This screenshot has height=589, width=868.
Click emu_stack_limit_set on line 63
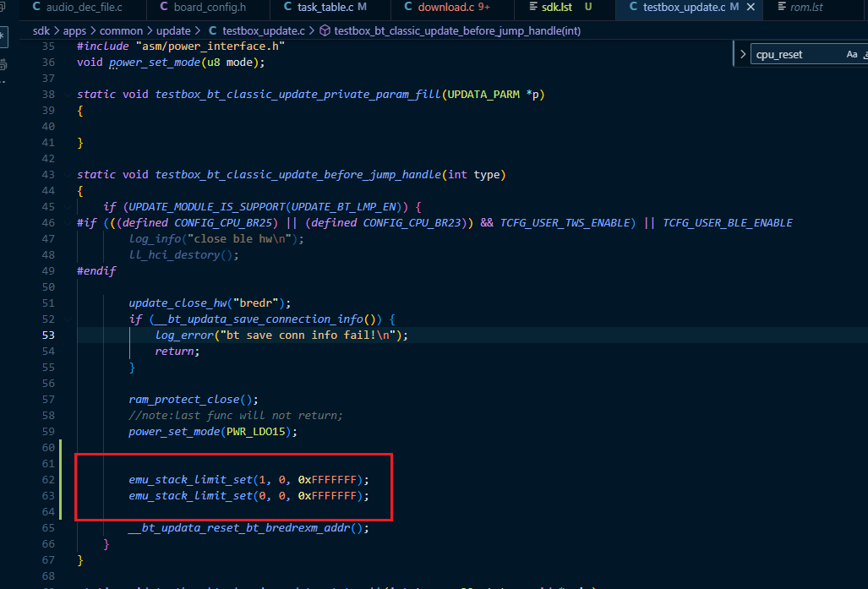[x=190, y=496]
